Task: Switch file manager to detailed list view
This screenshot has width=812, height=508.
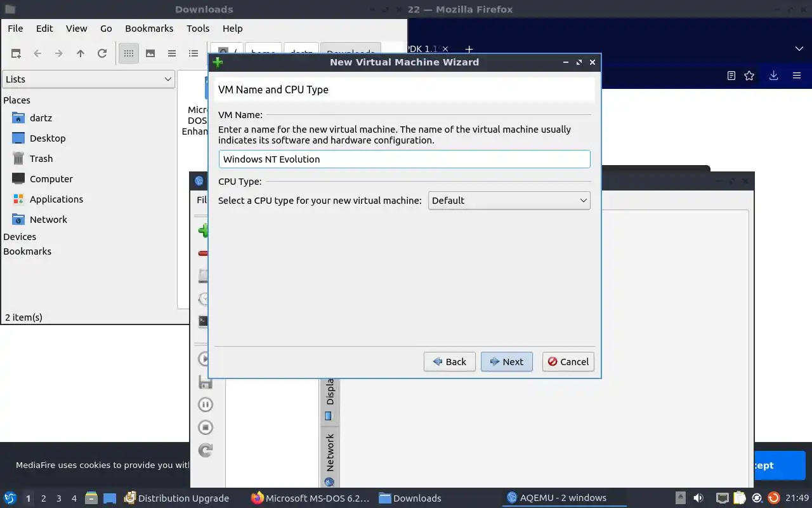Action: (193, 53)
